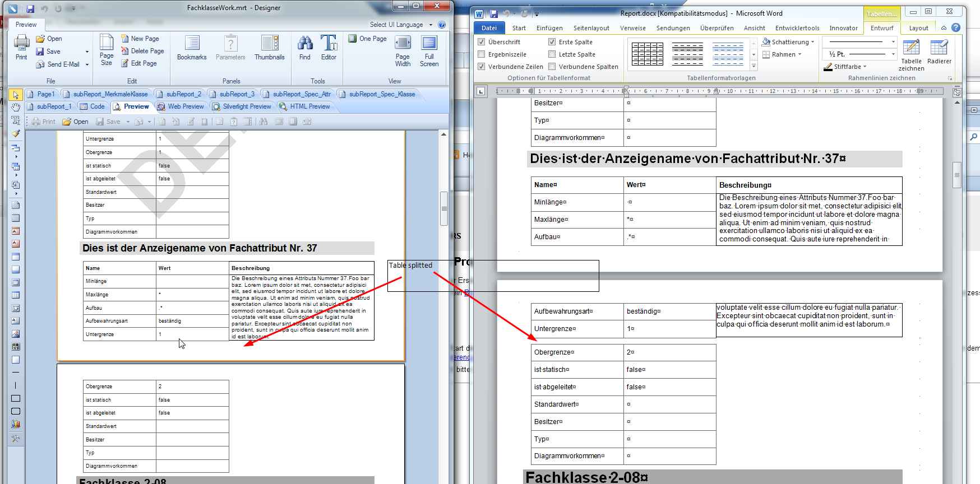The height and width of the screenshot is (484, 980).
Task: Click heading 'Fachattribut Nr. 37' in Word
Action: click(x=784, y=159)
